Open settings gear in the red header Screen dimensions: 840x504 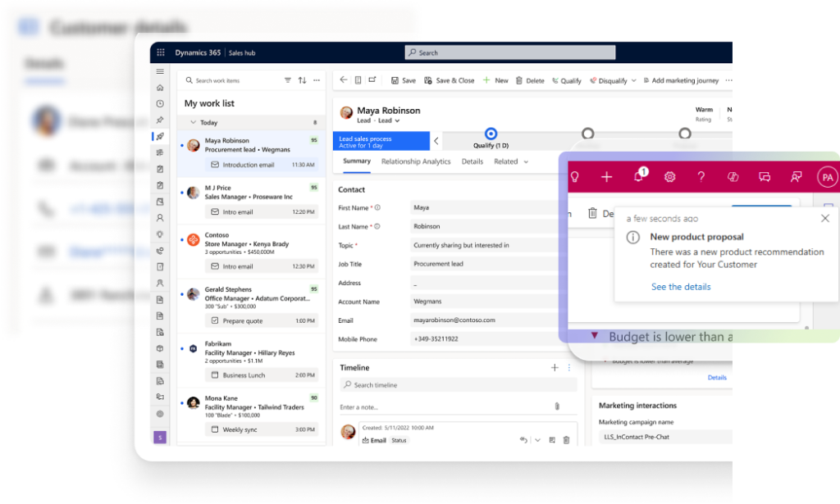(x=669, y=177)
